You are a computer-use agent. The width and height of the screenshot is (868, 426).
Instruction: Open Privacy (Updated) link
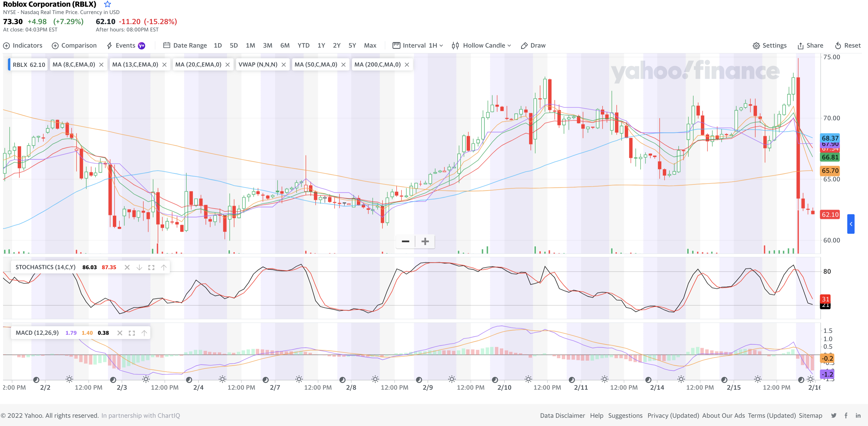click(x=673, y=416)
